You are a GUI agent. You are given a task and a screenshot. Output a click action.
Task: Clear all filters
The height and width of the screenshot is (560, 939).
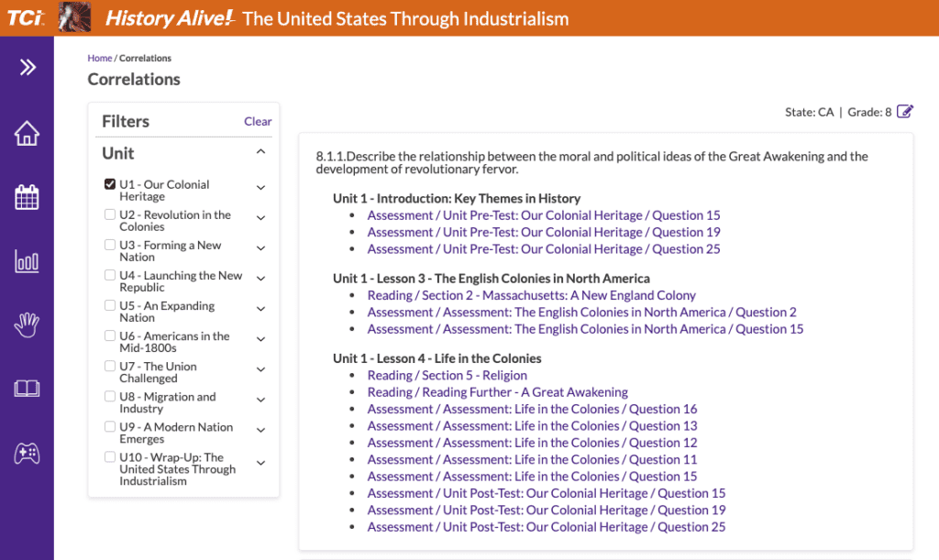coord(258,122)
